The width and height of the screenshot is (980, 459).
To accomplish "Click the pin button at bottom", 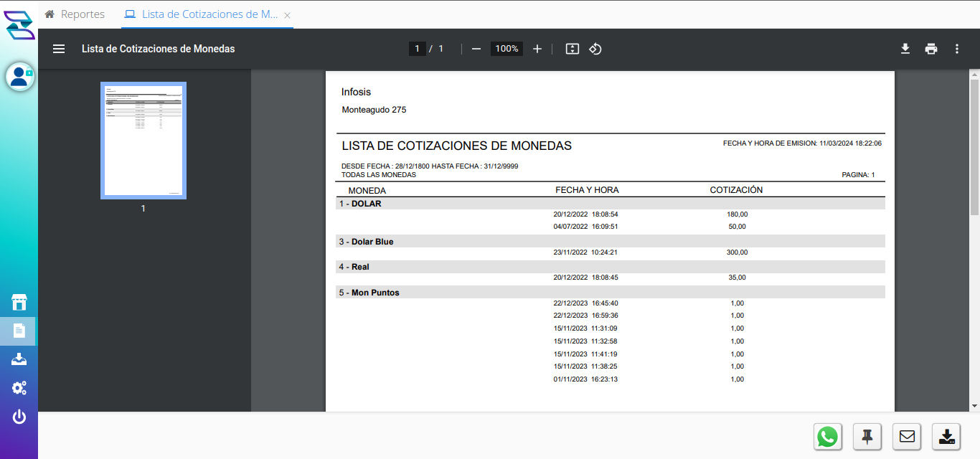I will 867,436.
